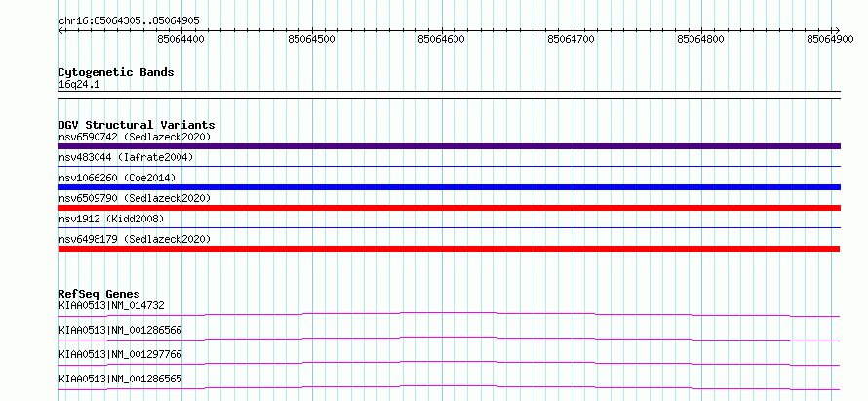Screen dimensions: 868x401
Task: Click the 85064700 ruler position label
Action: pos(571,39)
